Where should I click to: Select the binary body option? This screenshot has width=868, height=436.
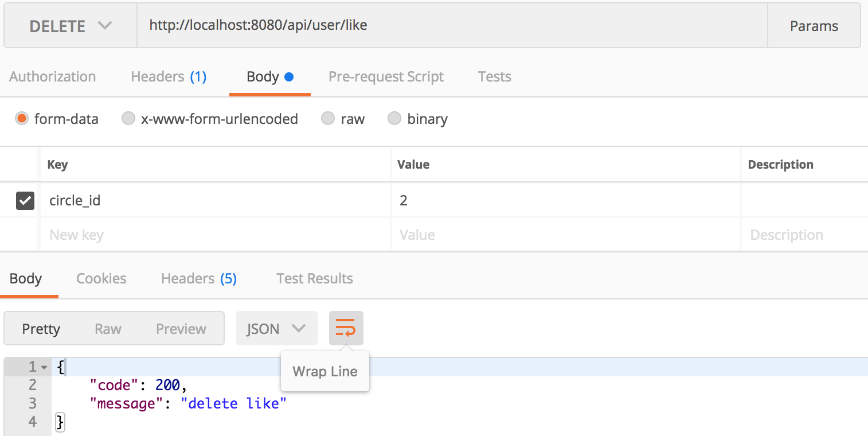[x=394, y=119]
